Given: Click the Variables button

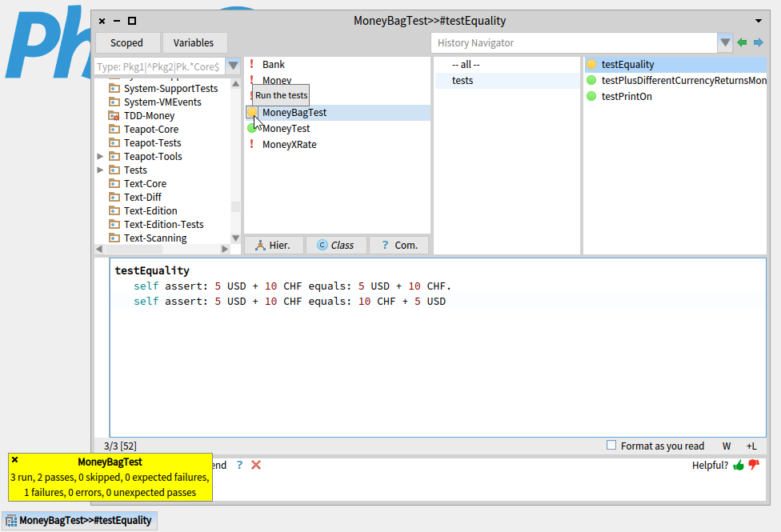Looking at the screenshot, I should [194, 43].
